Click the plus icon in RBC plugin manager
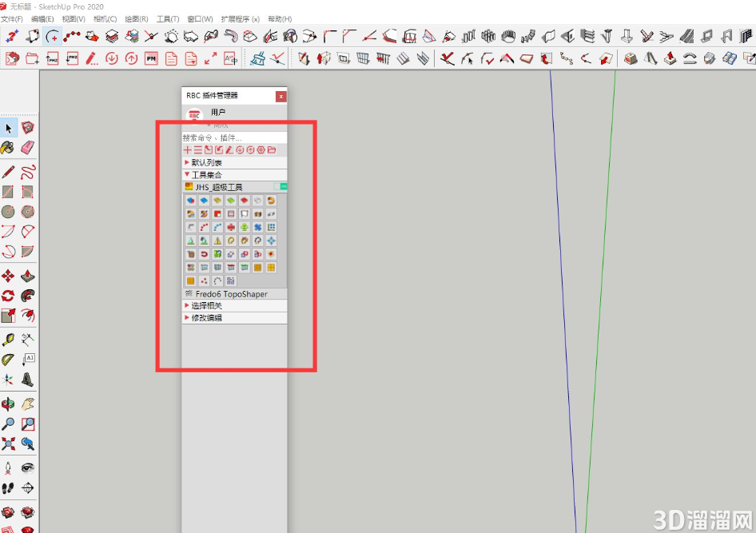Image resolution: width=756 pixels, height=533 pixels. pyautogui.click(x=188, y=150)
